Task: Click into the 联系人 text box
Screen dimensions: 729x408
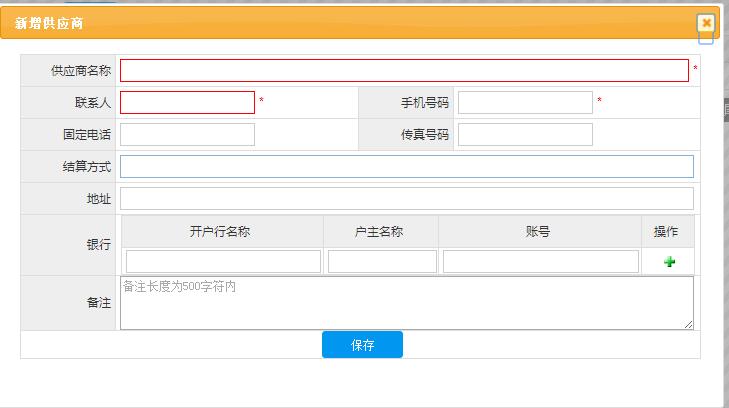Action: click(188, 102)
